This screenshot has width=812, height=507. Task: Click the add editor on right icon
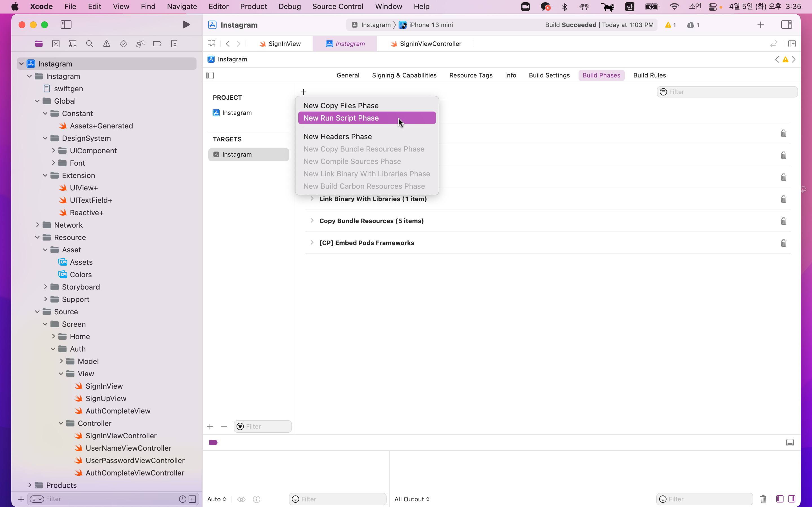click(792, 44)
